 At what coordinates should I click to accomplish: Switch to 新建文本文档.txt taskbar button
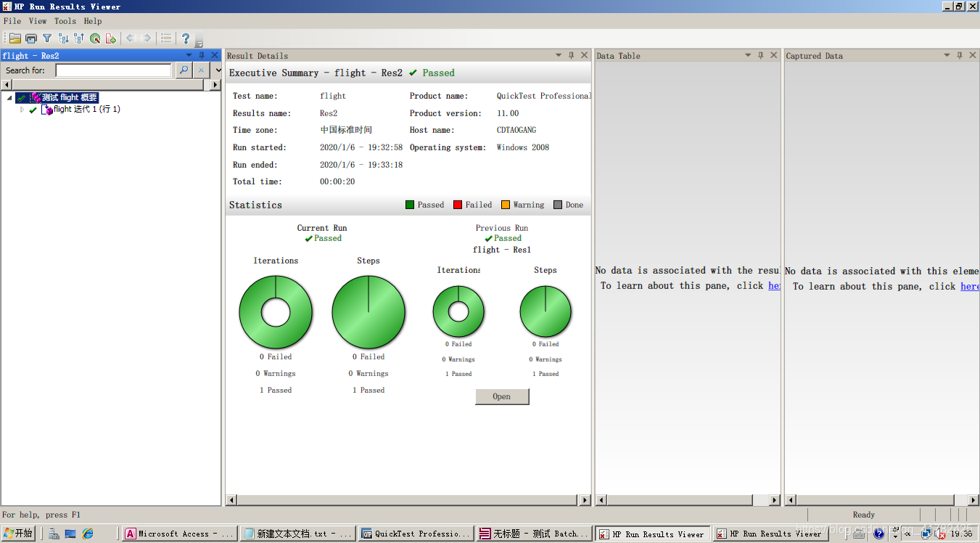pos(297,534)
